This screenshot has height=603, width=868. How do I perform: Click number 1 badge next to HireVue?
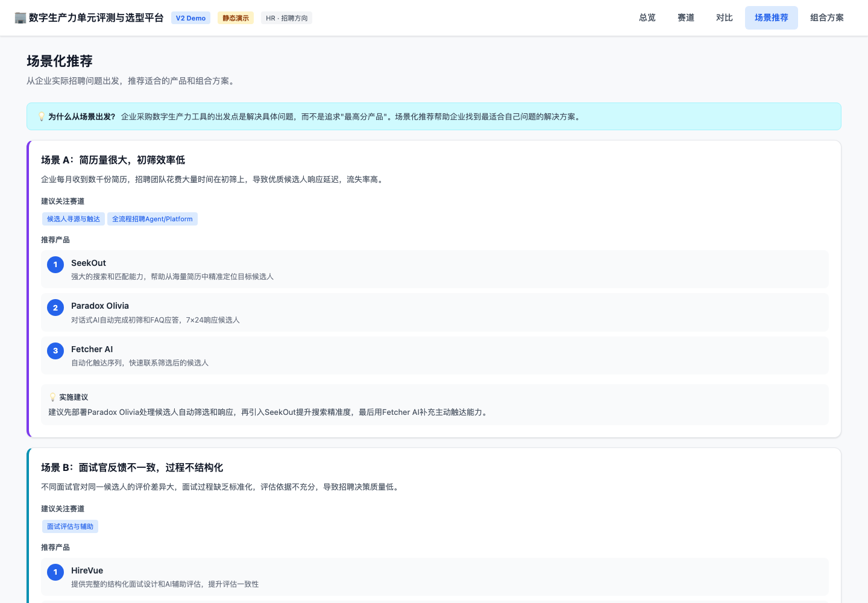(55, 572)
